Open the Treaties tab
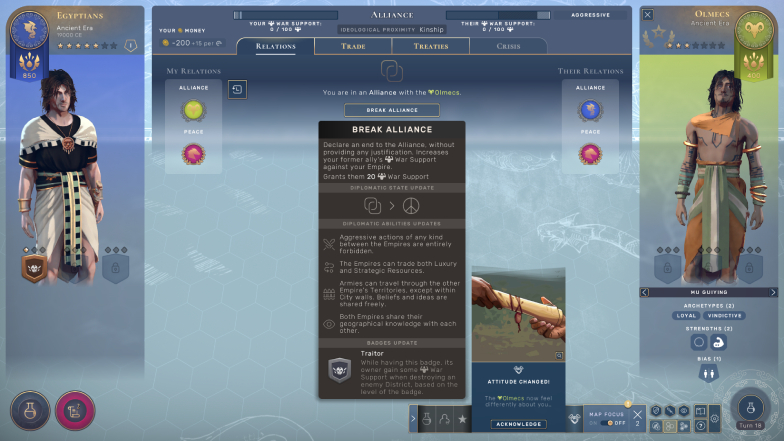 430,46
